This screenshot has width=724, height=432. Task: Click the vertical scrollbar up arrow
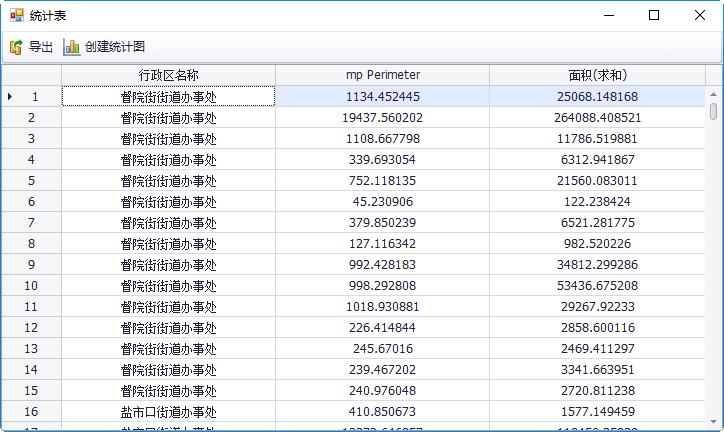[713, 93]
